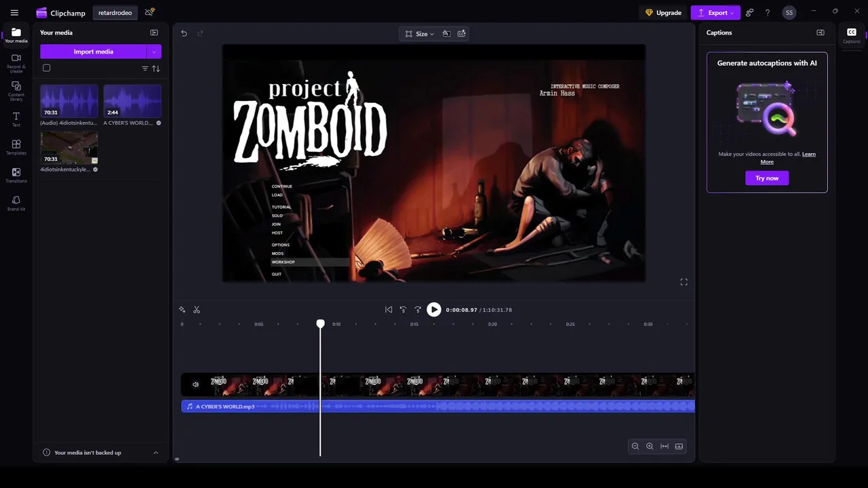Enter fullscreen preview mode

click(x=684, y=282)
